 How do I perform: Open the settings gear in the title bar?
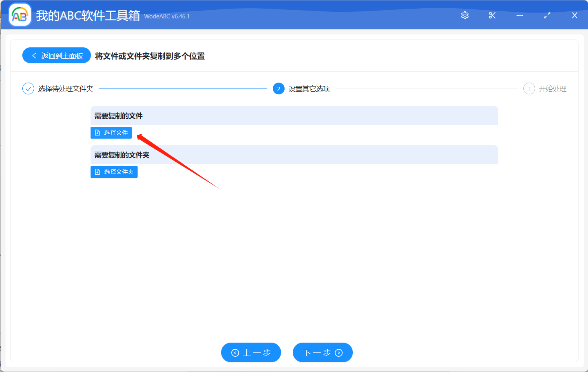click(x=465, y=15)
